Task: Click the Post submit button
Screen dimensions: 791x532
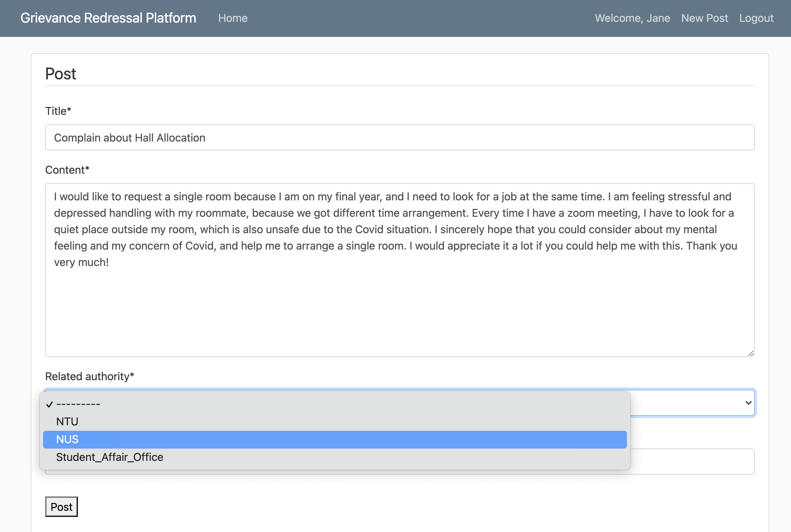Action: [62, 507]
